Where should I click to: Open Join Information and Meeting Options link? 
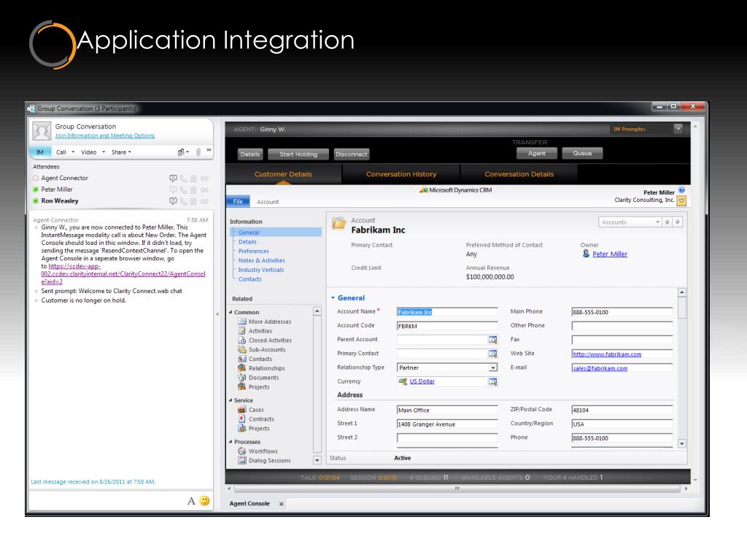pos(105,136)
